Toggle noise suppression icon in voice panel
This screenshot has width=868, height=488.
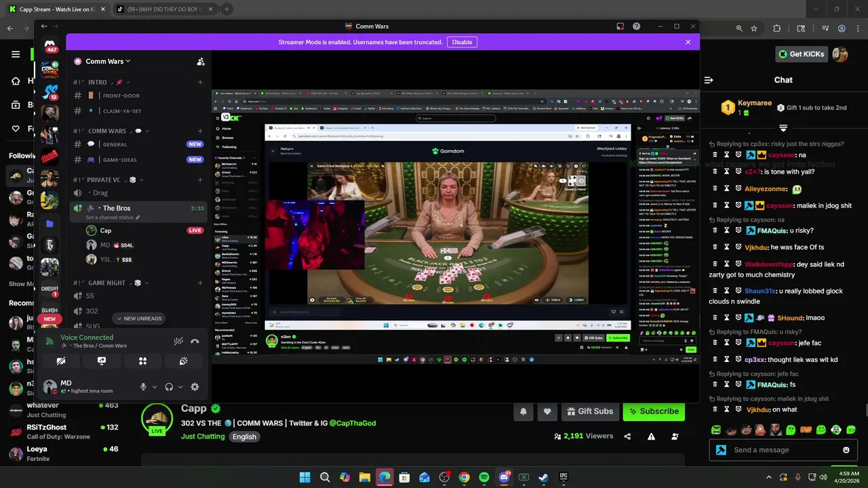(x=178, y=342)
